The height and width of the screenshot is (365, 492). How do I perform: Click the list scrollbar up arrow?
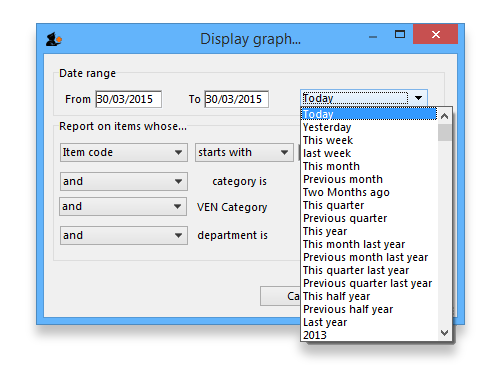click(444, 116)
